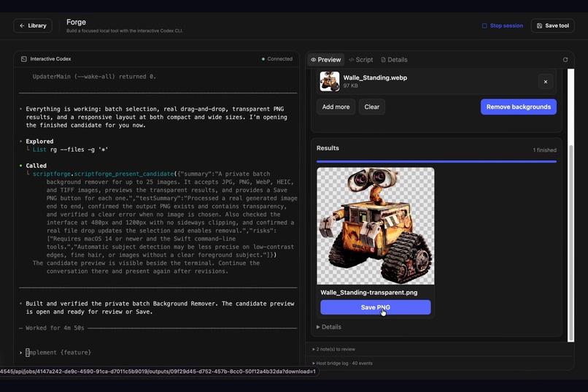Image resolution: width=588 pixels, height=392 pixels.
Task: Click the '1 finished' status text
Action: 544,150
